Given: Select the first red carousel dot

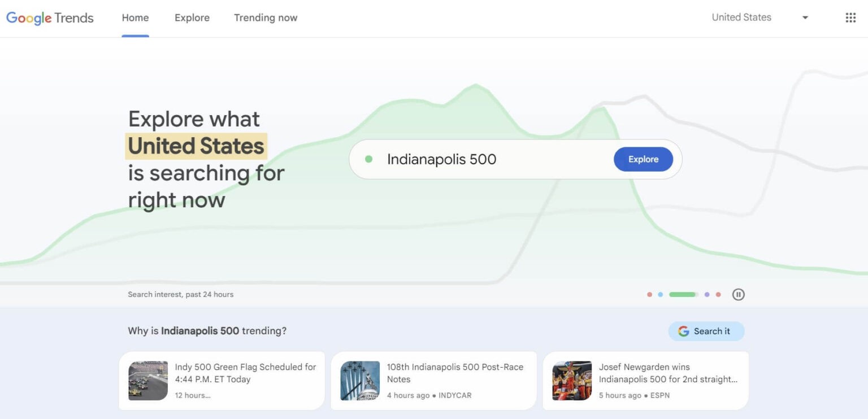Looking at the screenshot, I should pos(649,294).
